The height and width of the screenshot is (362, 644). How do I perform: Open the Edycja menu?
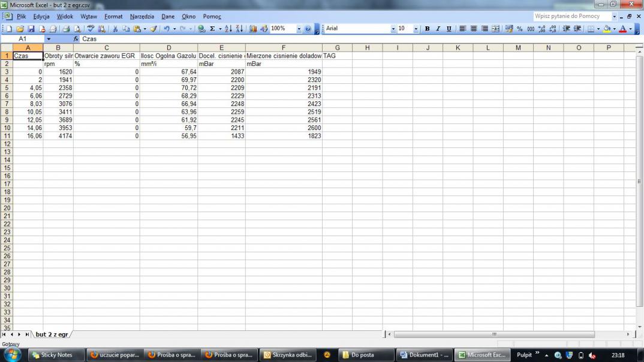click(x=41, y=16)
